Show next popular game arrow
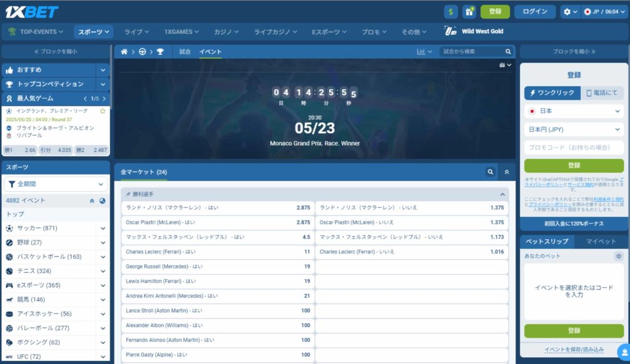Viewport: 630px width, 364px height. 104,98
